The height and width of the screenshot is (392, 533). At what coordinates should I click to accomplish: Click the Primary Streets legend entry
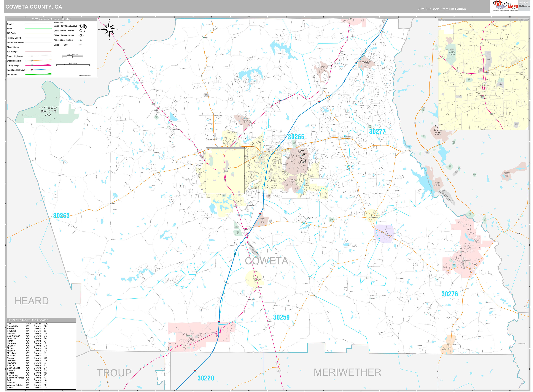pos(14,38)
